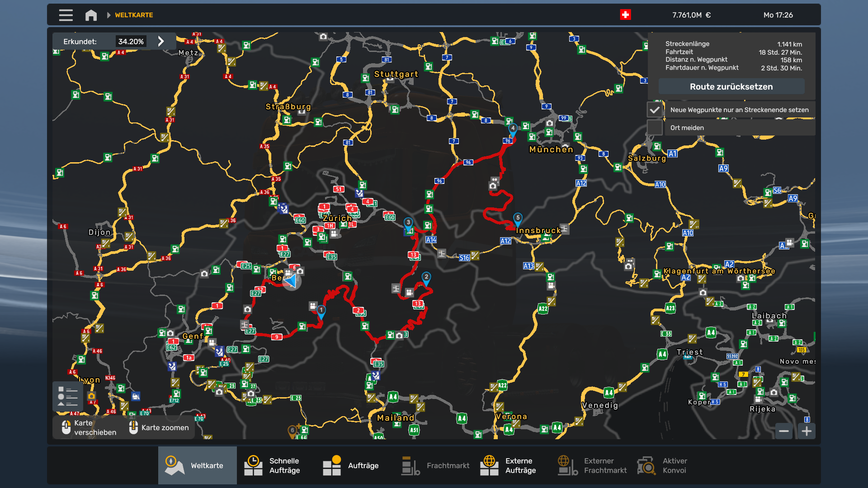
Task: Click the A14 highway sign
Action: [x=431, y=240]
